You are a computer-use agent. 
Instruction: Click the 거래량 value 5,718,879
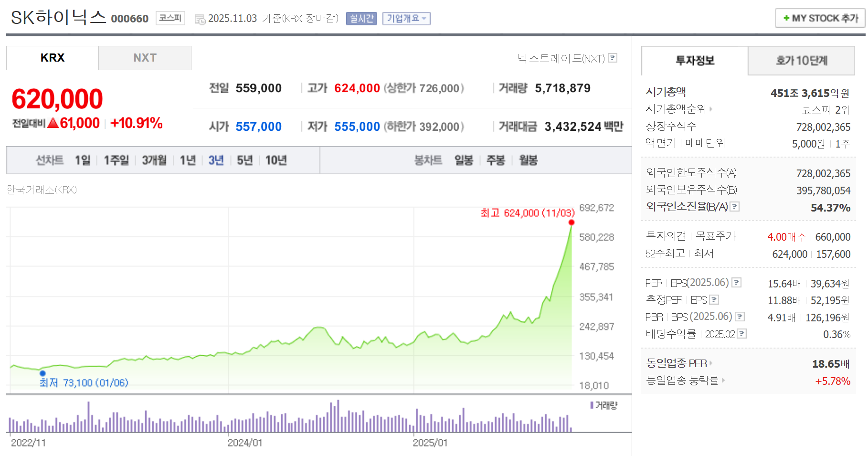(562, 88)
